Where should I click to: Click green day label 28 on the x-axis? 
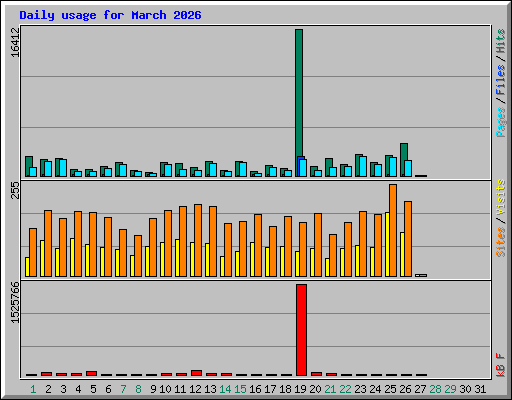coord(435,389)
